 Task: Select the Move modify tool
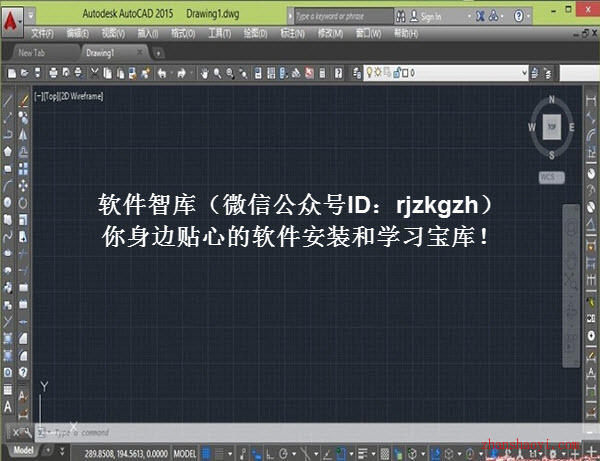coord(23,186)
